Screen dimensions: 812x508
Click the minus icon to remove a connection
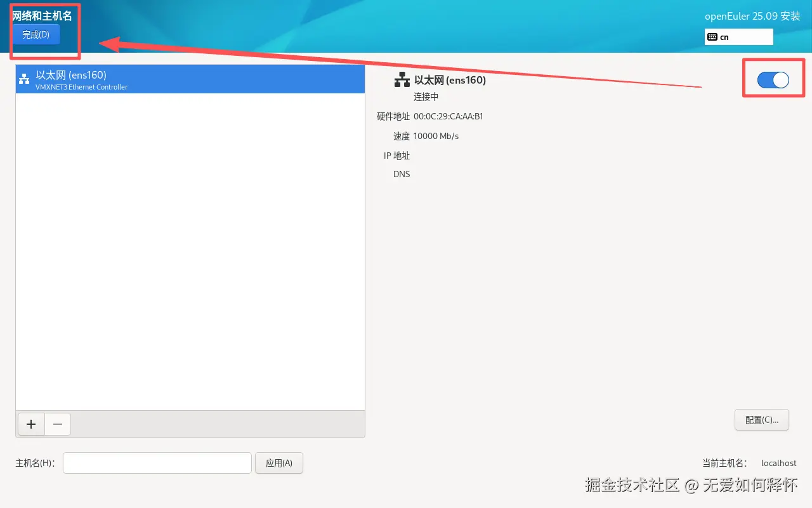coord(57,424)
